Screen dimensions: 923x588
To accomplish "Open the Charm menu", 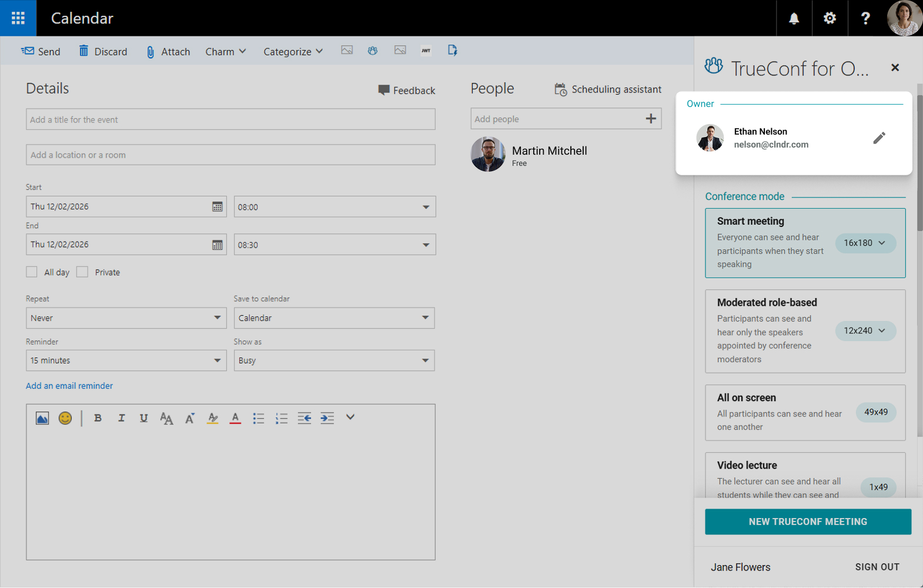I will [225, 52].
